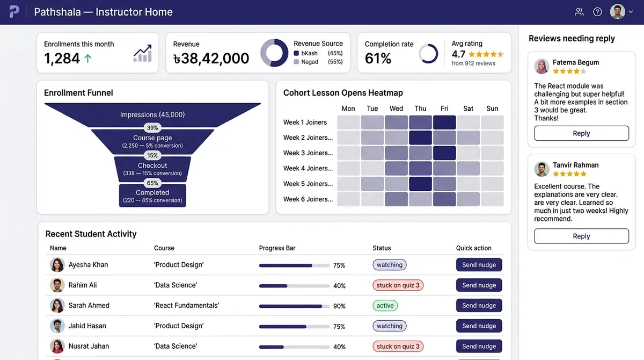The width and height of the screenshot is (644, 360).
Task: Click Week 2 Joiners Thursday heatmap cell
Action: pyautogui.click(x=420, y=138)
